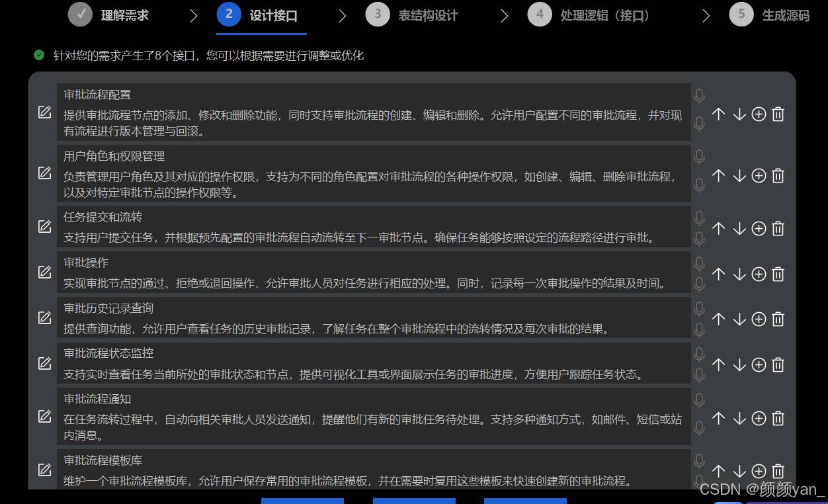This screenshot has width=828, height=504.
Task: Add new interface after 审批流程配置
Action: (x=759, y=114)
